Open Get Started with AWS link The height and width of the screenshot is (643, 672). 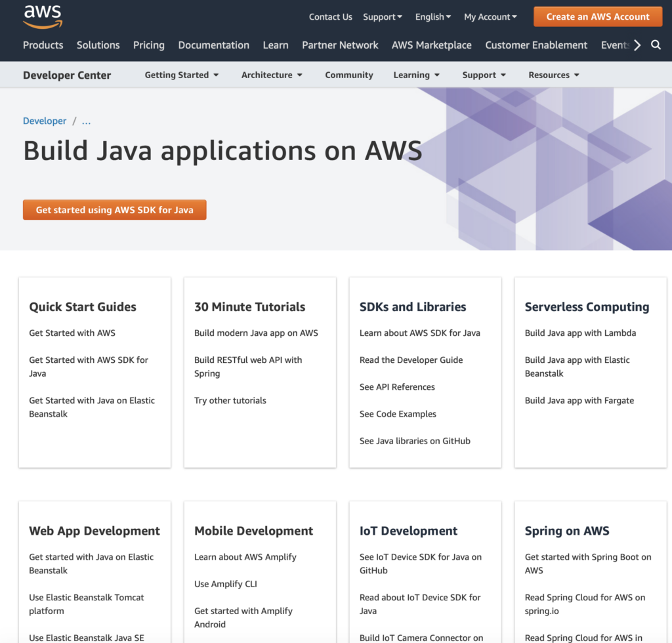[x=72, y=333]
